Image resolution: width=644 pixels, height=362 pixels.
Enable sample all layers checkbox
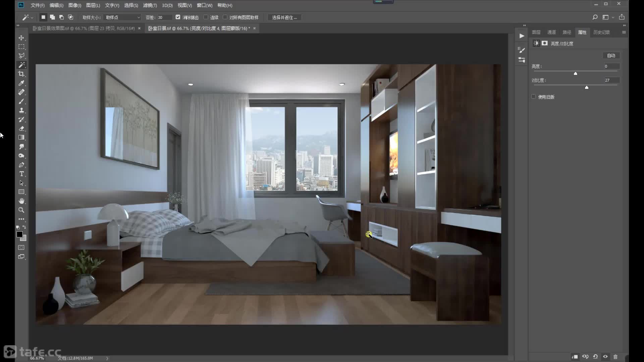point(225,17)
